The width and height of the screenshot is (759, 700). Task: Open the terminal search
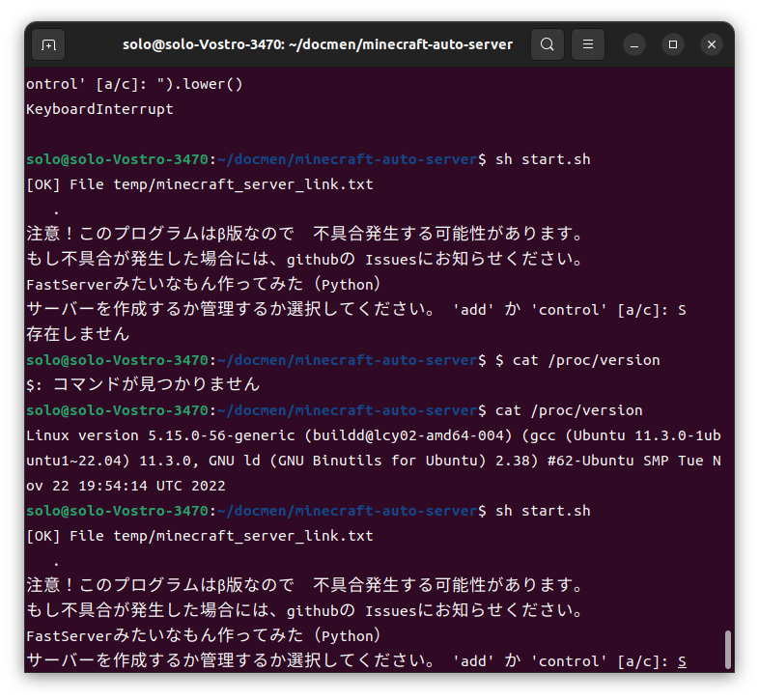[547, 44]
